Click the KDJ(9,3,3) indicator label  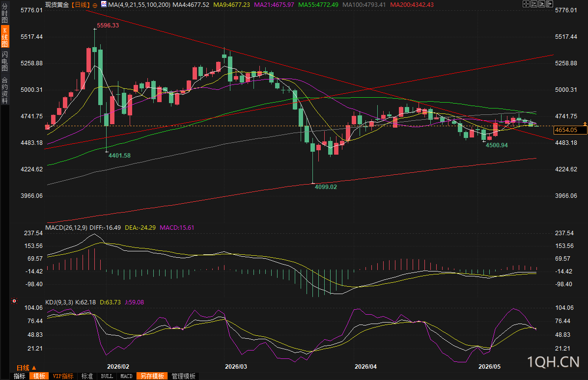tap(59, 302)
